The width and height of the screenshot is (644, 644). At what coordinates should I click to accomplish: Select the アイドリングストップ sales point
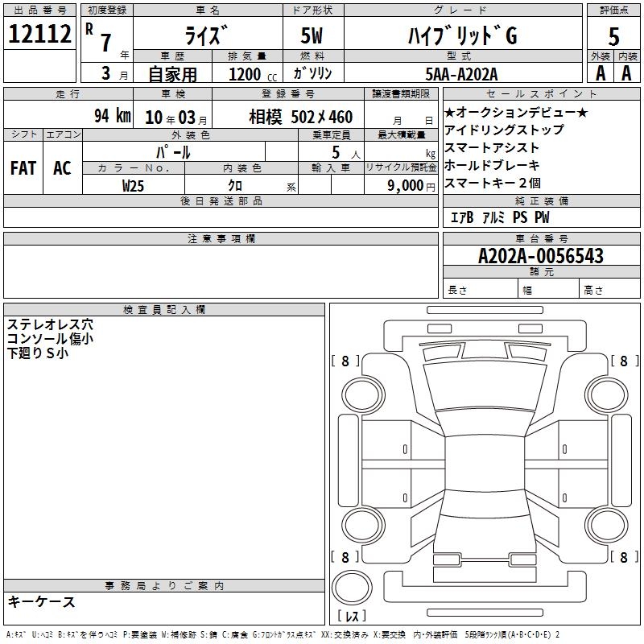504,130
